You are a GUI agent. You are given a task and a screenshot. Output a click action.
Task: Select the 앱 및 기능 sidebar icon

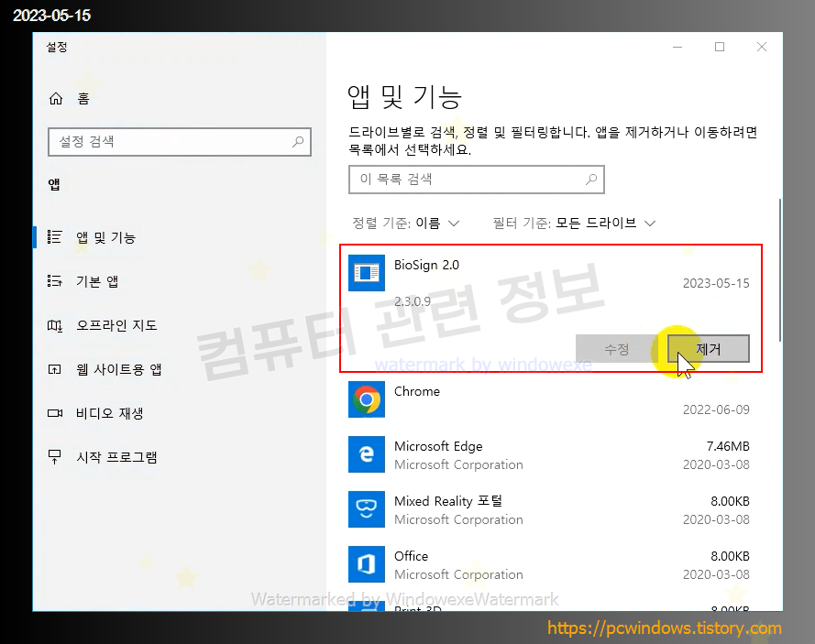click(55, 237)
